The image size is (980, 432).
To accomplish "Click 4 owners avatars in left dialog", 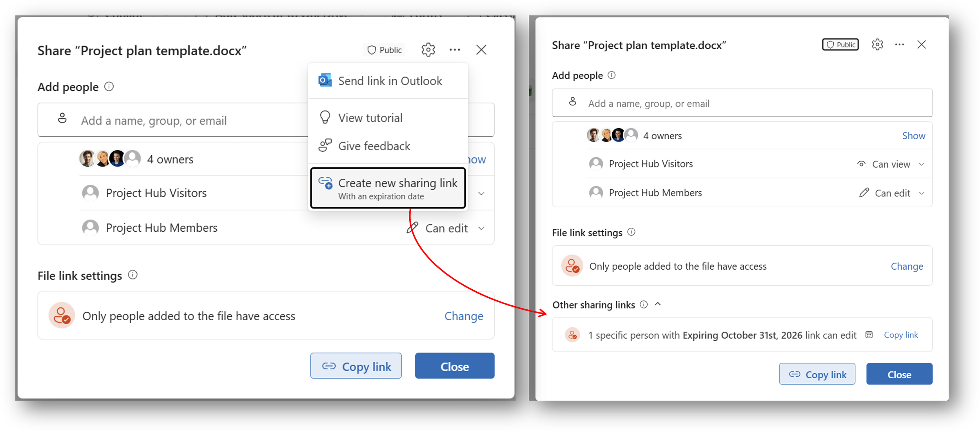I will 110,159.
